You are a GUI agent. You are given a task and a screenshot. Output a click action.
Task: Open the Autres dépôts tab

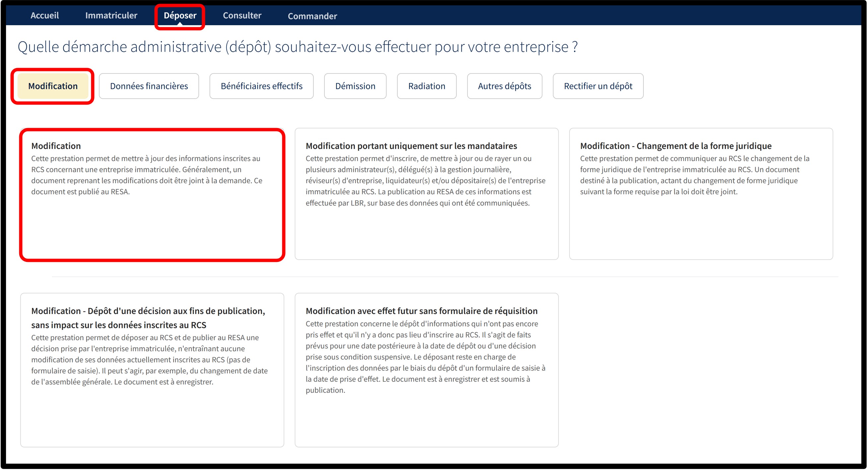tap(504, 86)
